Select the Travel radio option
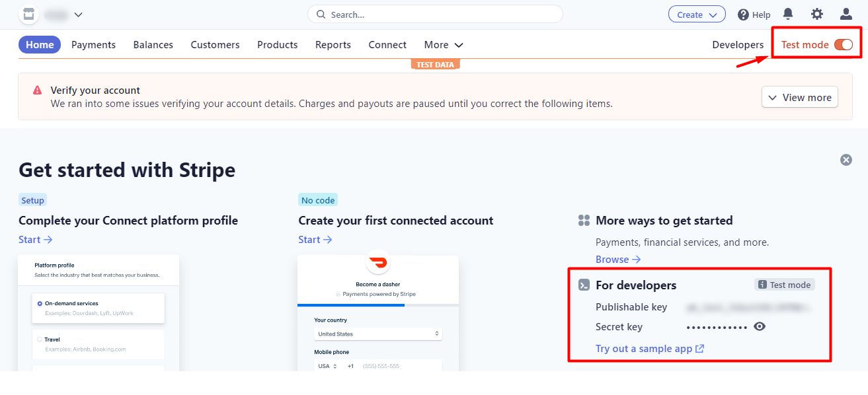Image resolution: width=868 pixels, height=395 pixels. click(x=40, y=340)
